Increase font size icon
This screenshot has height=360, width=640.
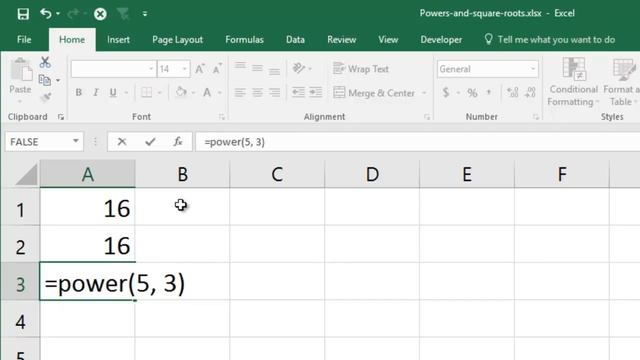(x=200, y=69)
